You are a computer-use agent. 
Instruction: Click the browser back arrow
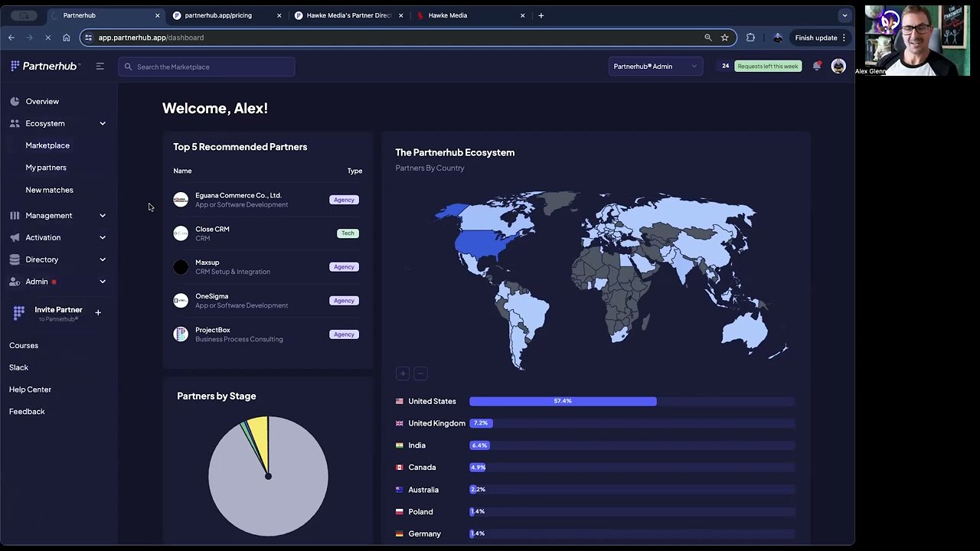(11, 37)
